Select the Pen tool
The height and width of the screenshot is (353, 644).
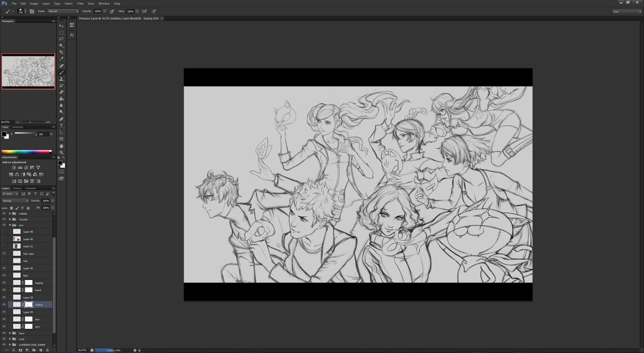pos(61,119)
